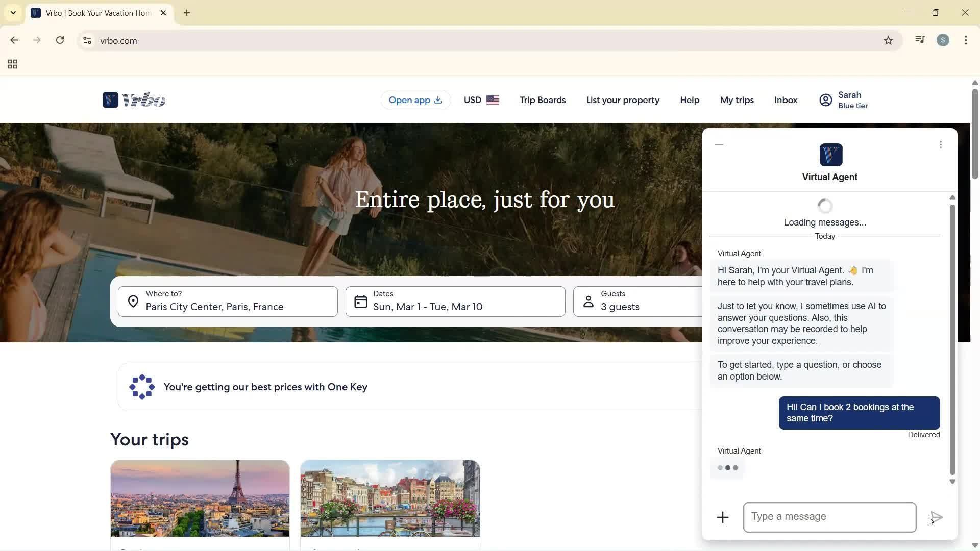Click the Vrbo logo
This screenshot has width=980, height=551.
point(134,100)
